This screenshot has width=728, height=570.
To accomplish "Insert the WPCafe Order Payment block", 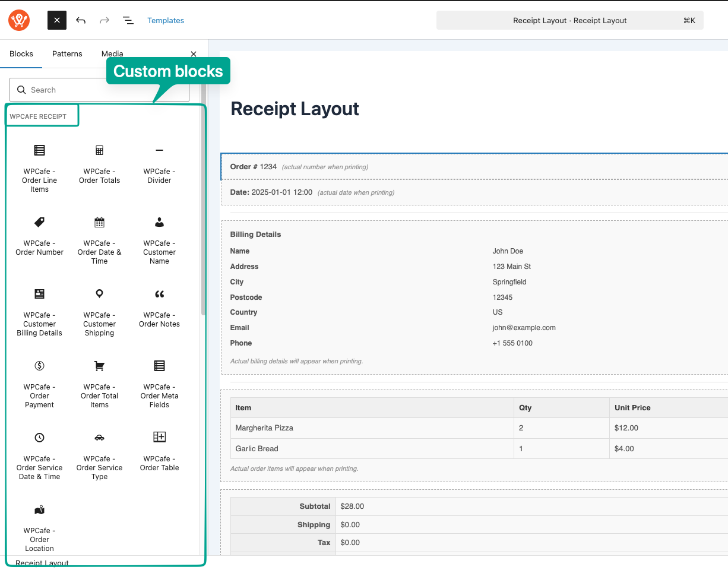I will (x=39, y=384).
